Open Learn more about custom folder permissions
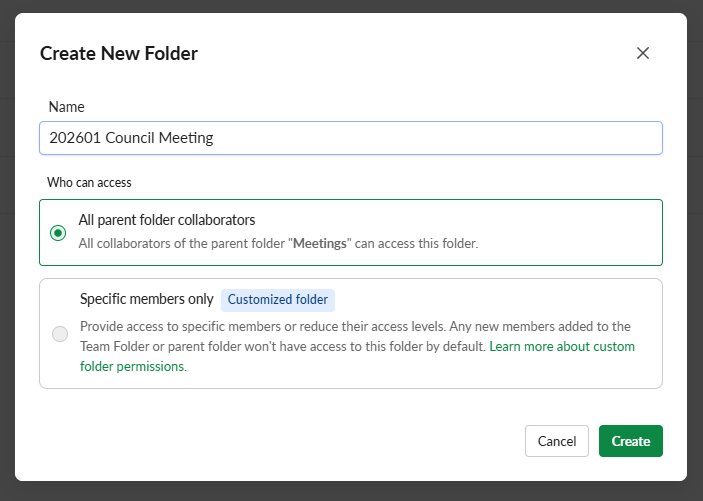The height and width of the screenshot is (501, 703). point(562,347)
